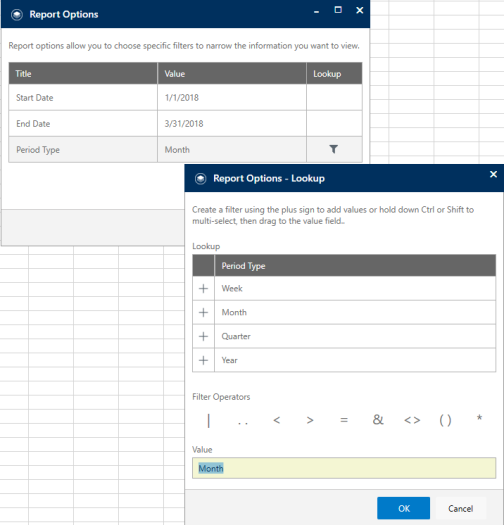Viewport: 504px width, 525px height.
Task: Insert the less-than filter operator
Action: pyautogui.click(x=277, y=420)
